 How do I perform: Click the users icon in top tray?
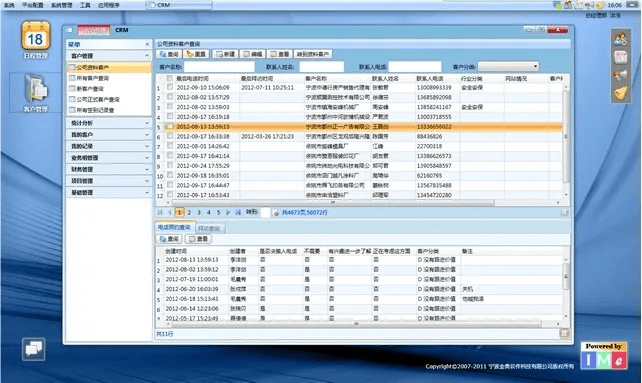[568, 5]
